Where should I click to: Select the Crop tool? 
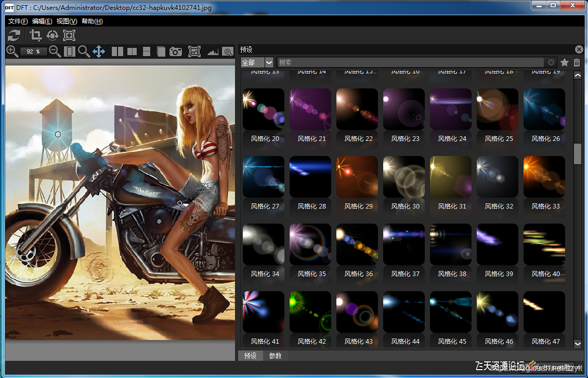tap(36, 36)
